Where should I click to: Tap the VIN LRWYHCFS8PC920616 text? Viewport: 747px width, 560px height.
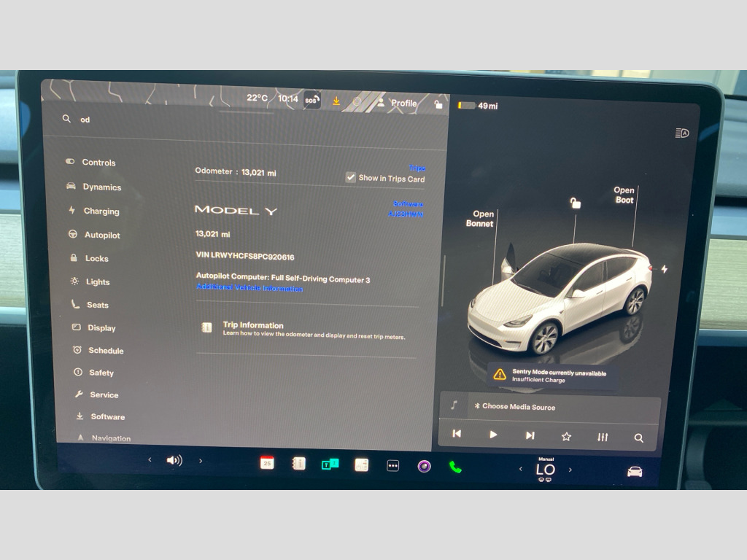pyautogui.click(x=245, y=256)
